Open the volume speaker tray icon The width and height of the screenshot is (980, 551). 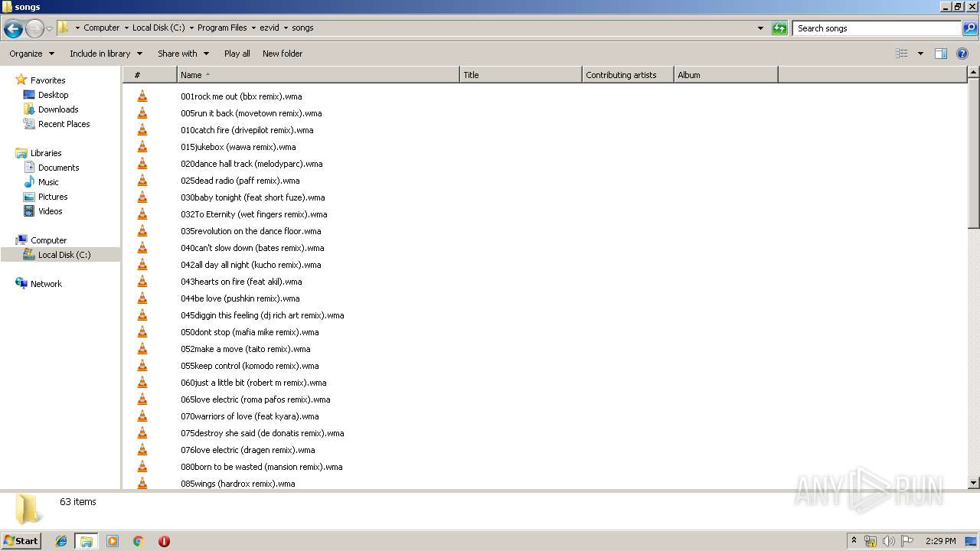click(x=889, y=541)
